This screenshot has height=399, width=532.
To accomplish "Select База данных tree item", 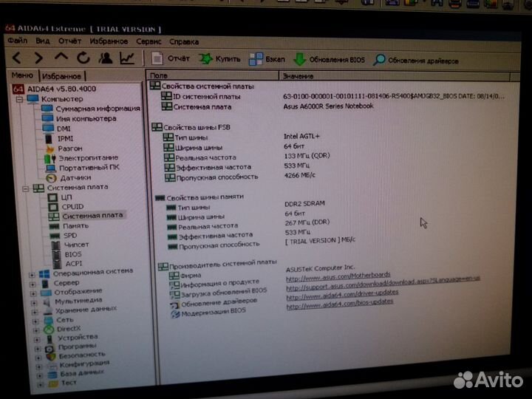I will coord(82,373).
